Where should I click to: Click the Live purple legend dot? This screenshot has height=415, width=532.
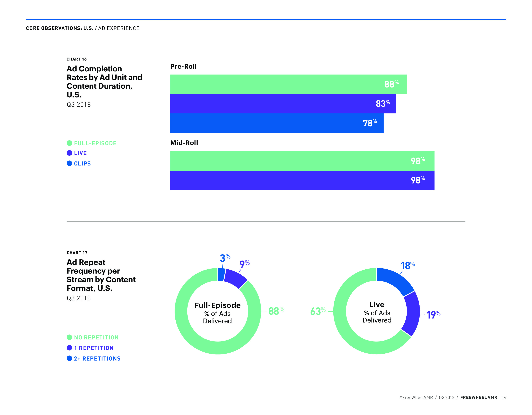pos(69,153)
